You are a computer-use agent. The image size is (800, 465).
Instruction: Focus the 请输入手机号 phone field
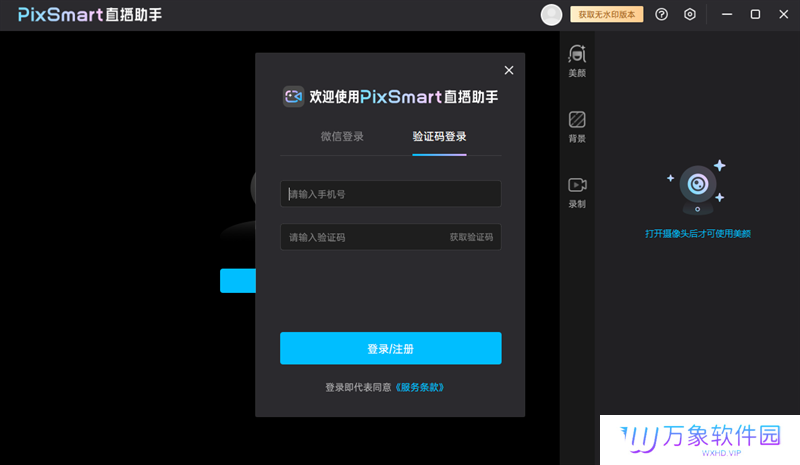point(390,193)
